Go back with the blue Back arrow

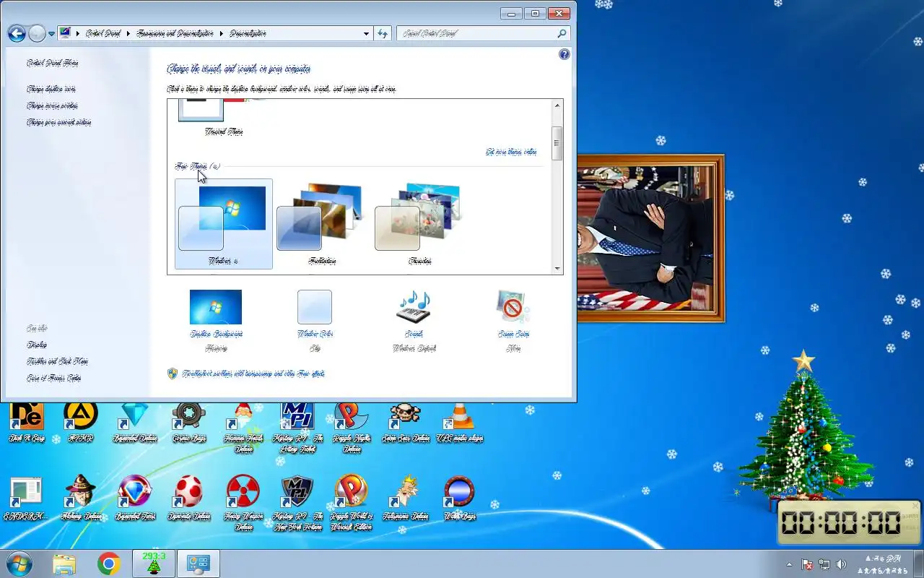click(17, 33)
